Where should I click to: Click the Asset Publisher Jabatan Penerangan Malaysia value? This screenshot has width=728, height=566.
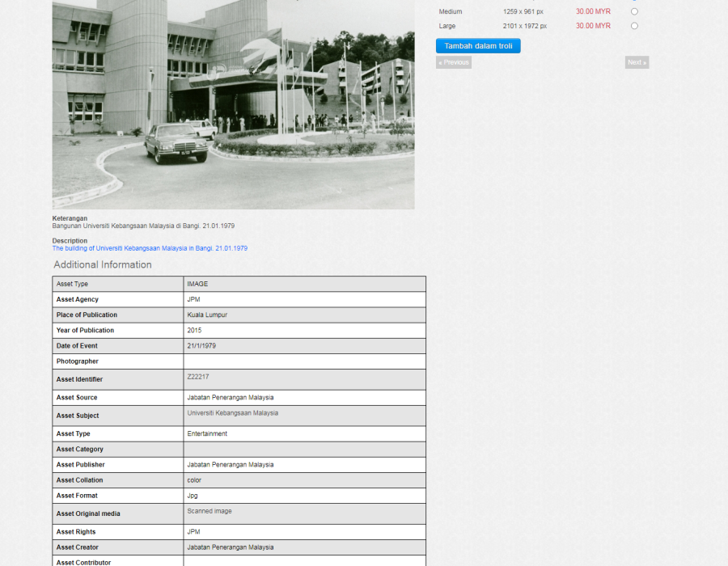click(231, 464)
